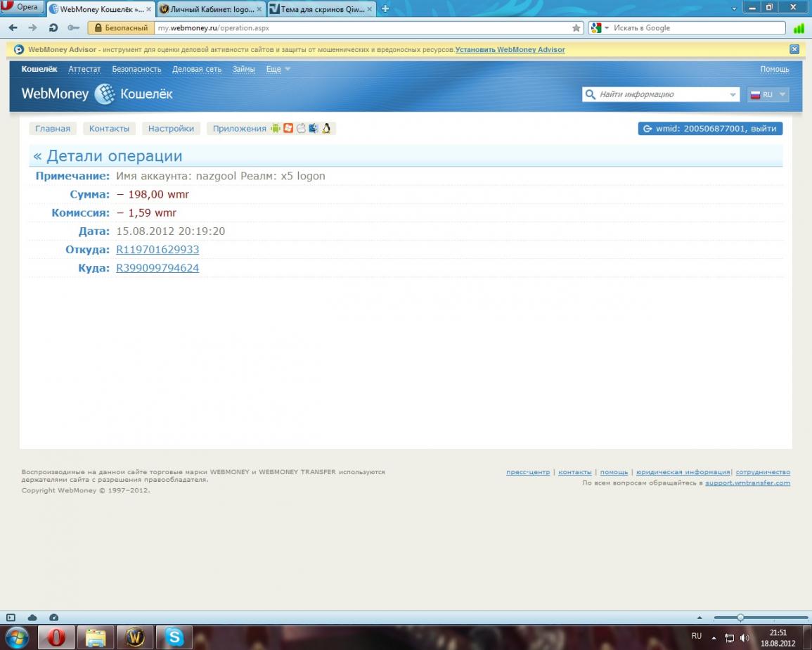
Task: Close the WebMoney Advisor notification bar
Action: [794, 49]
